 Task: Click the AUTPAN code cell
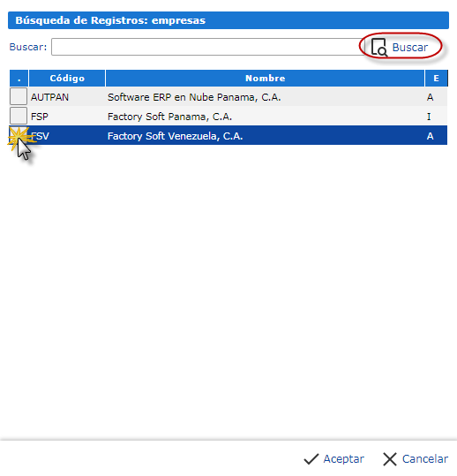point(49,97)
